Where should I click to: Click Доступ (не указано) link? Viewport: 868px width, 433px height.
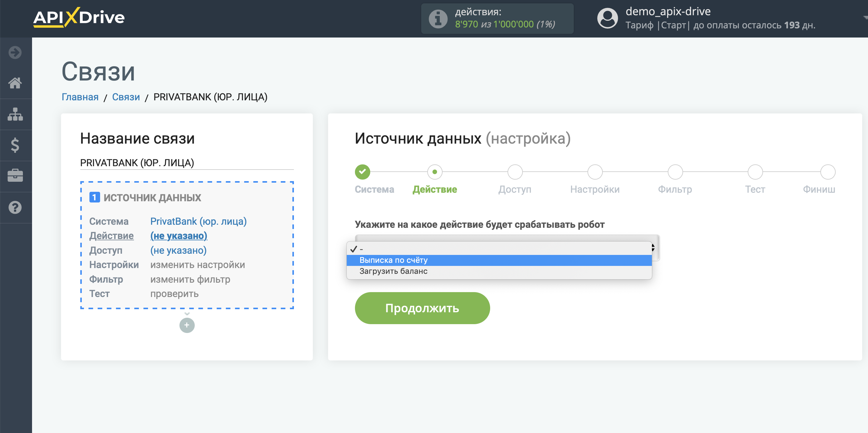178,250
